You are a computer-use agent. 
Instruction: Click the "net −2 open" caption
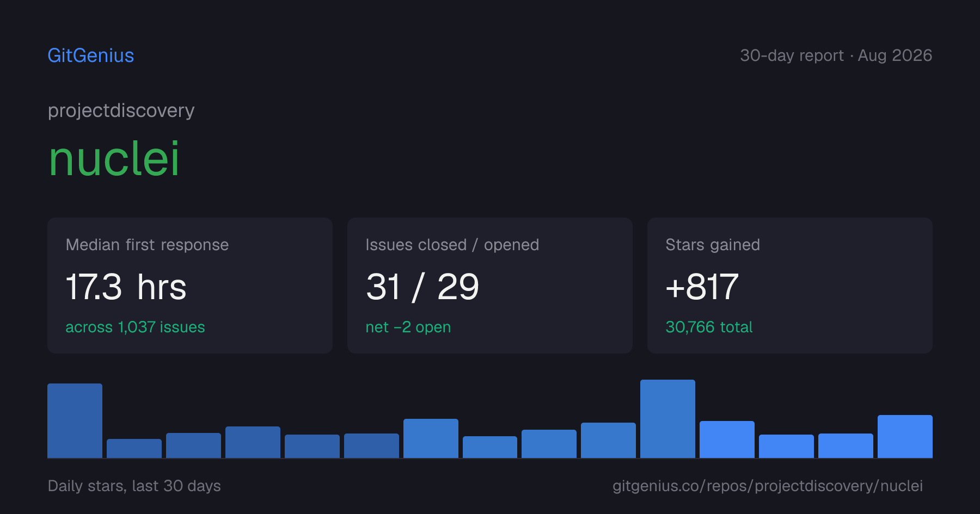point(408,327)
